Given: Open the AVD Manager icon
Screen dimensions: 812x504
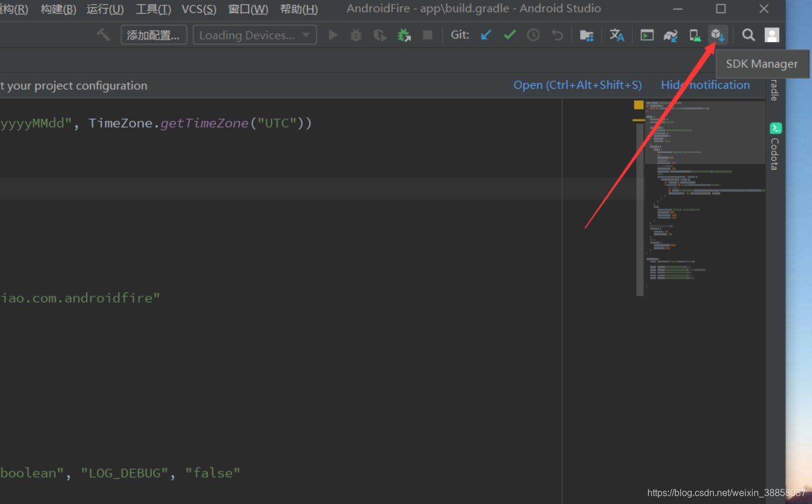Looking at the screenshot, I should coord(695,35).
